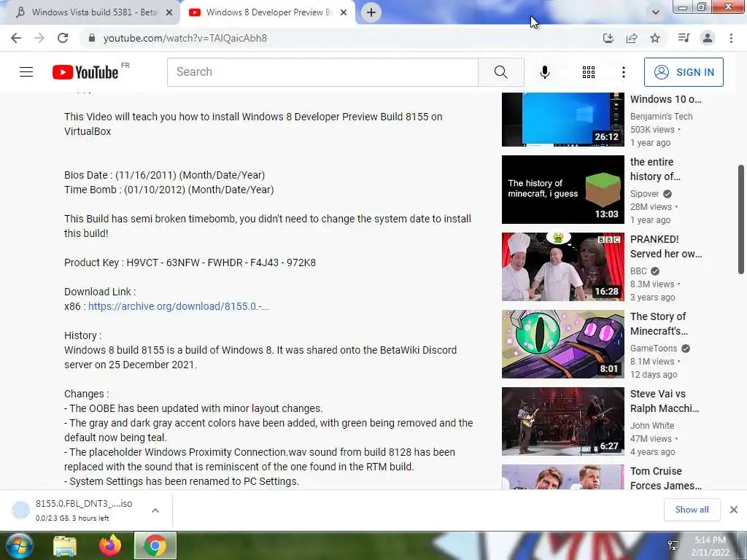This screenshot has width=747, height=560.
Task: Click the taskbar clock showing 5:14 PM
Action: [711, 546]
